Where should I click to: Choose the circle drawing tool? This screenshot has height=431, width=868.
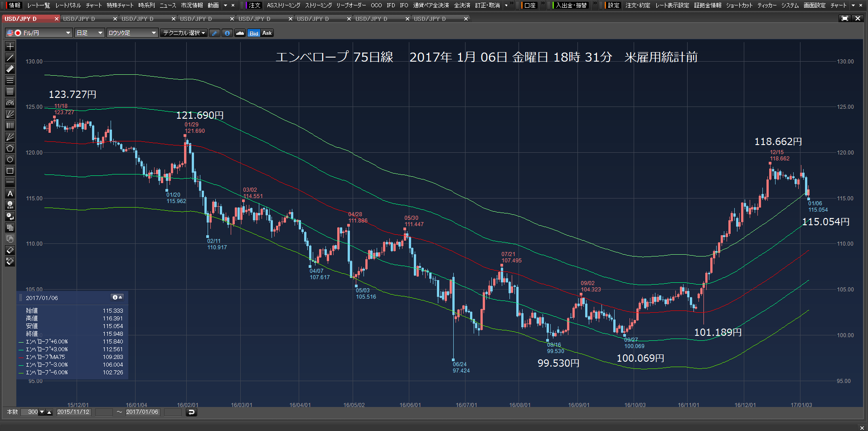(x=10, y=160)
